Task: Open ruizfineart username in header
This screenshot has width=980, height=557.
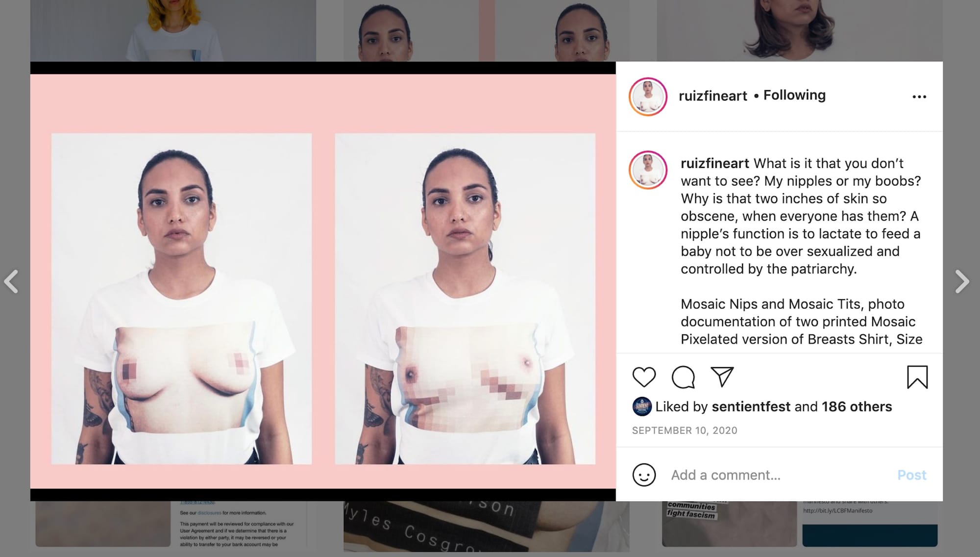Action: 713,96
